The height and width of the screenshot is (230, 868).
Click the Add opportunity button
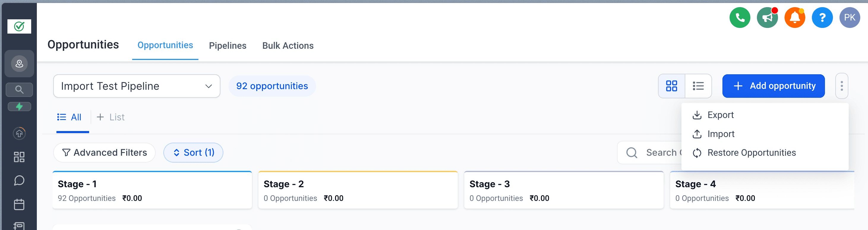[773, 86]
